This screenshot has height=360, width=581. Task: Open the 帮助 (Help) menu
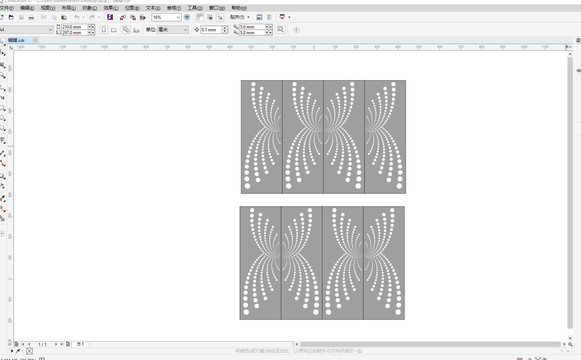239,8
